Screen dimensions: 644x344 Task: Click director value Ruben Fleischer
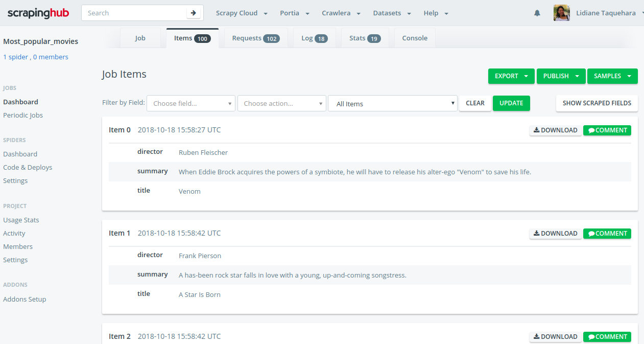click(203, 153)
